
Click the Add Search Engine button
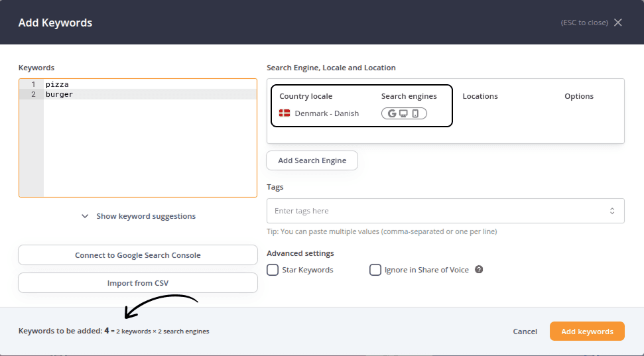312,160
